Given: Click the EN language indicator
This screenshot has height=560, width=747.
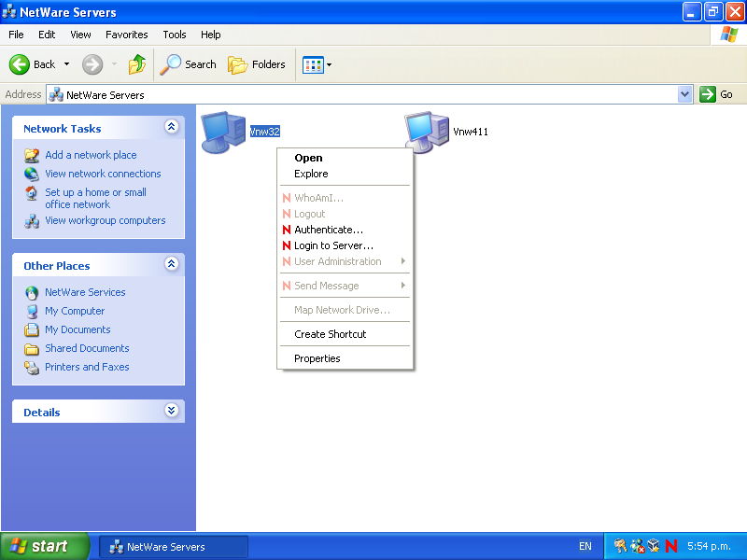Looking at the screenshot, I should [585, 546].
